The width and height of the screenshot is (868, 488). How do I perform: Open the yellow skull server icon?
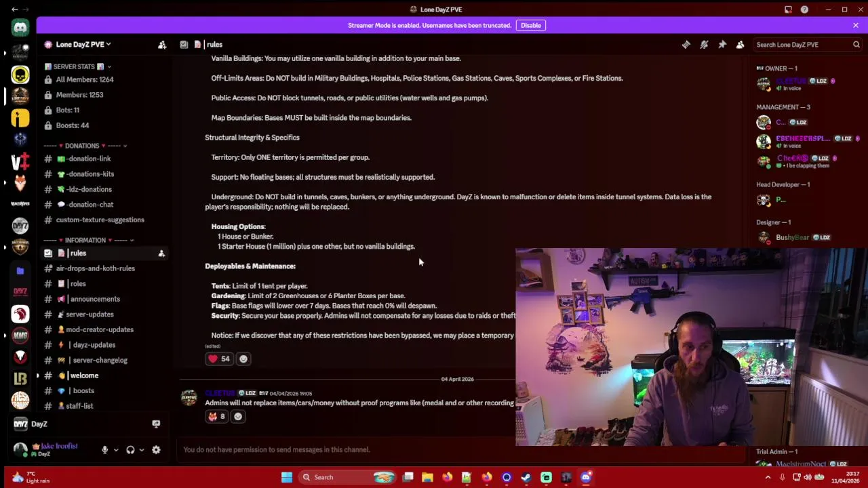20,74
